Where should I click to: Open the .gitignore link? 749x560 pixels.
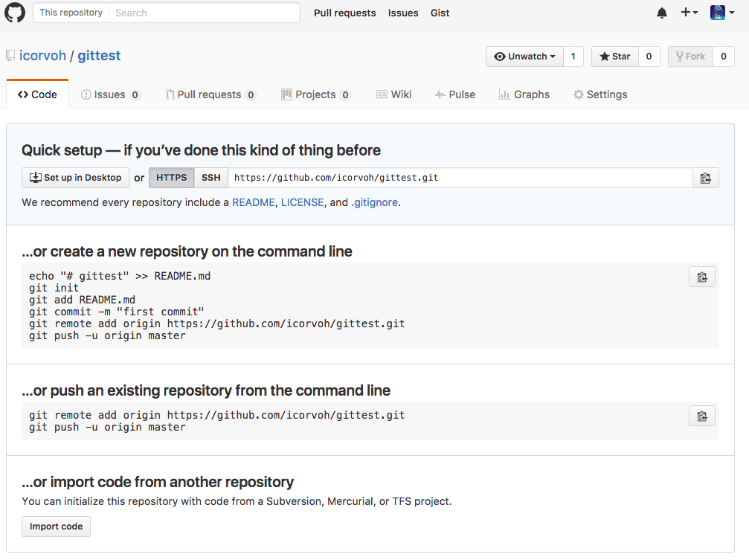[375, 202]
